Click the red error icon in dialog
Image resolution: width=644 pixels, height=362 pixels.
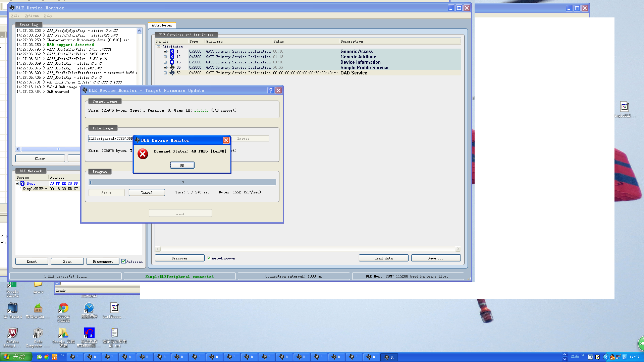click(143, 154)
